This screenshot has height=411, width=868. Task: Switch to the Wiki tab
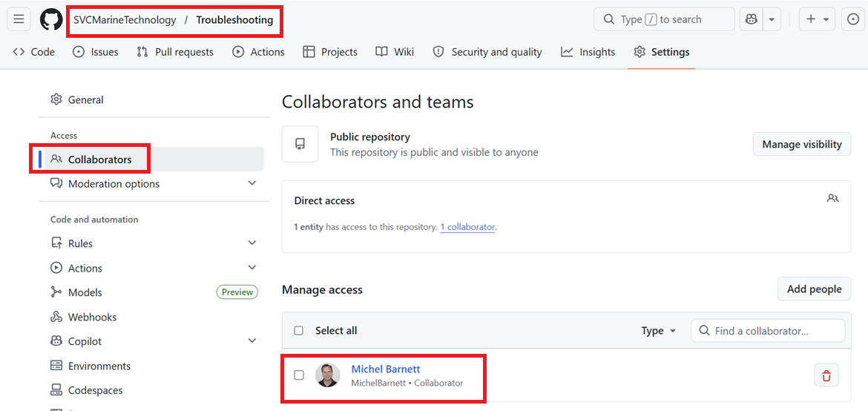(x=395, y=52)
